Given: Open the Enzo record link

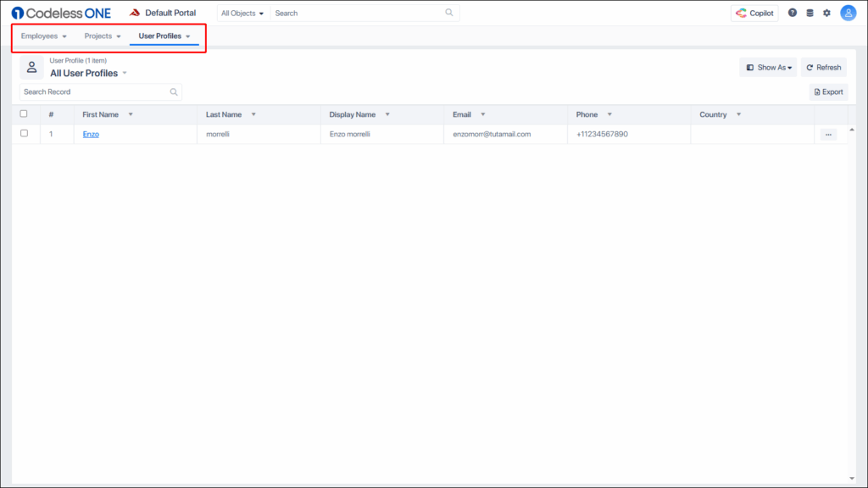Looking at the screenshot, I should pyautogui.click(x=91, y=134).
